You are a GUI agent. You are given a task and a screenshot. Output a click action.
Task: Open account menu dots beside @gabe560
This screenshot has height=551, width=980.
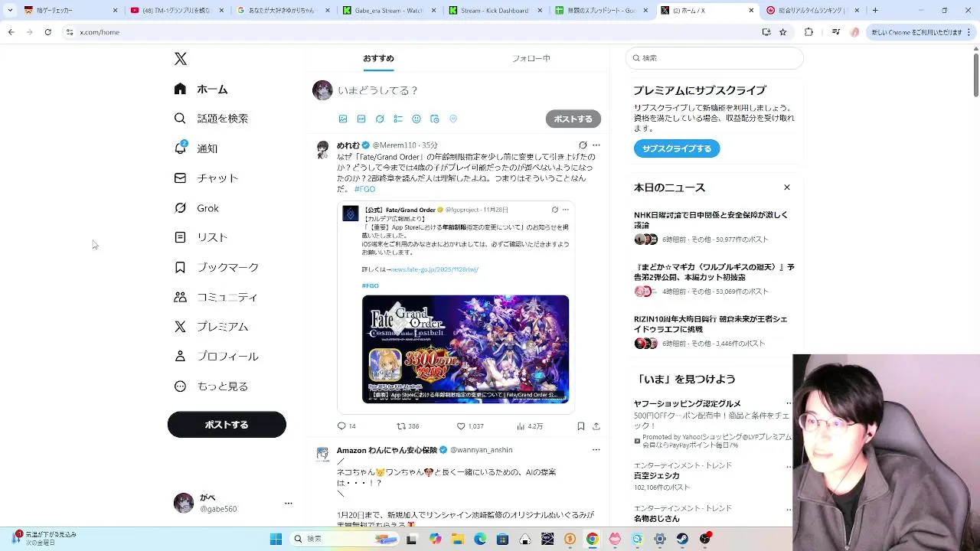(x=289, y=503)
